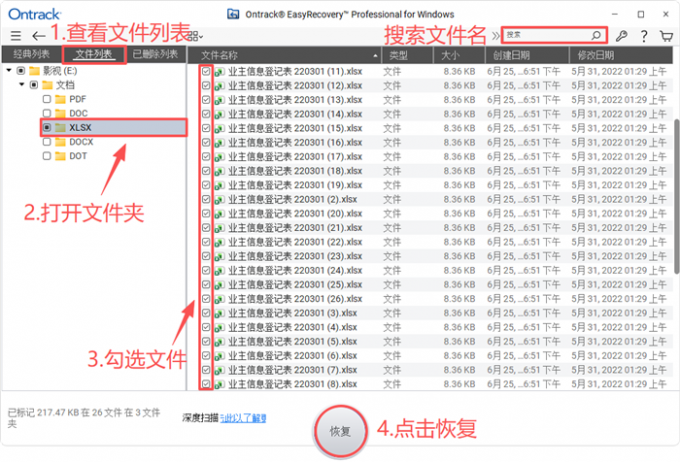Uncheck 业主信息登记表 220301 (5).xlsx checkbox
680x462 pixels.
pos(206,342)
